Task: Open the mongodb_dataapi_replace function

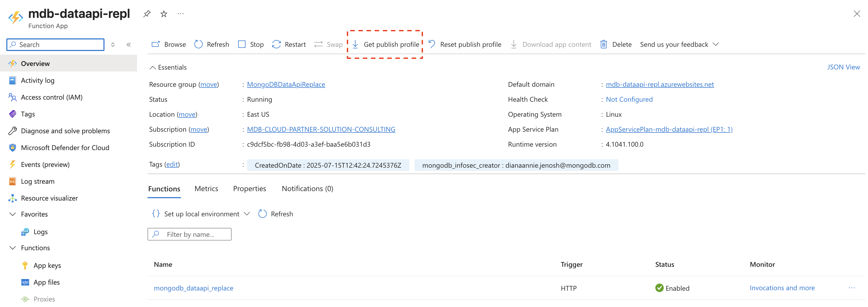Action: (x=194, y=288)
